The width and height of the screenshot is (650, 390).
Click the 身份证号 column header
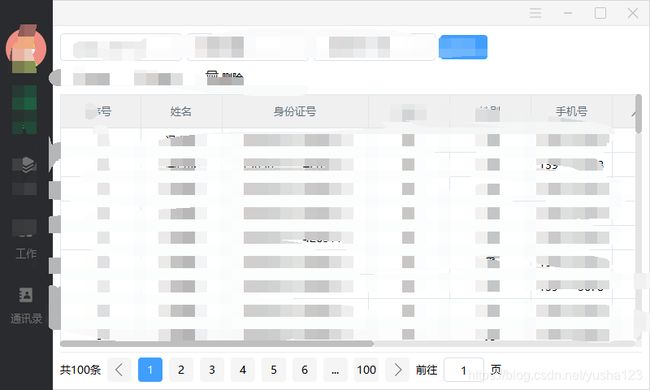point(295,111)
